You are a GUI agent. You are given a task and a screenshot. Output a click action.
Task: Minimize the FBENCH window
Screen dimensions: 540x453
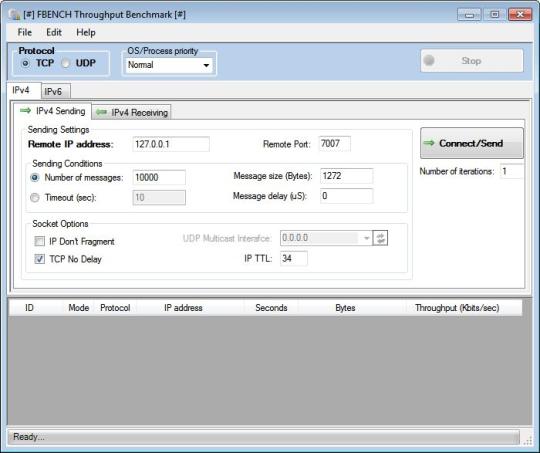click(x=469, y=15)
